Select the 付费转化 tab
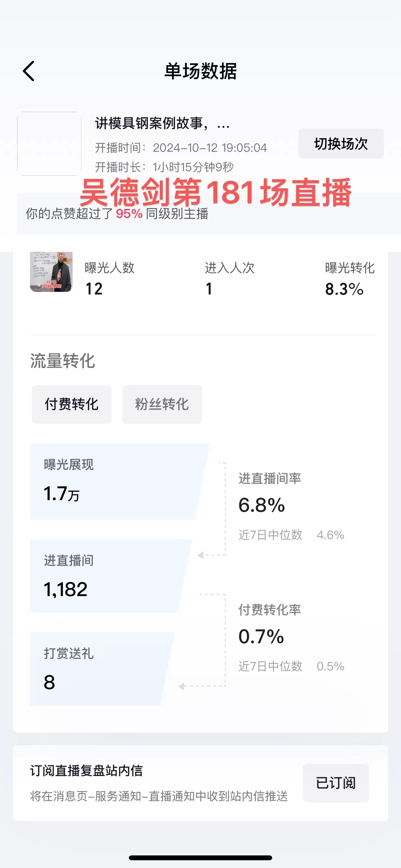 pyautogui.click(x=71, y=404)
